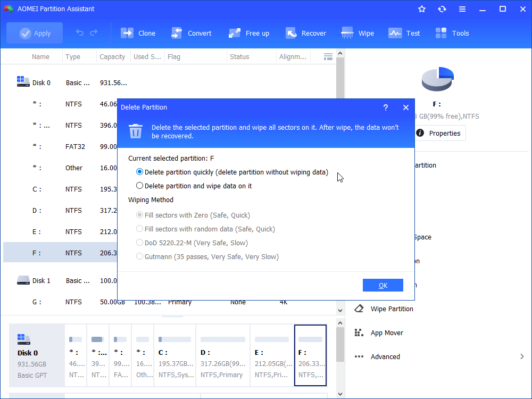Select the D: partition row
The height and width of the screenshot is (399, 532).
tap(60, 210)
